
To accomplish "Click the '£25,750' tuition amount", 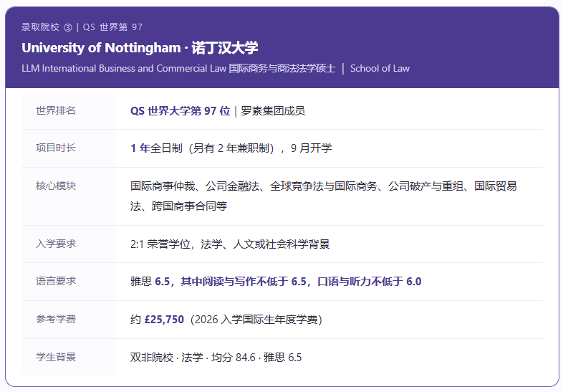I will tap(164, 320).
